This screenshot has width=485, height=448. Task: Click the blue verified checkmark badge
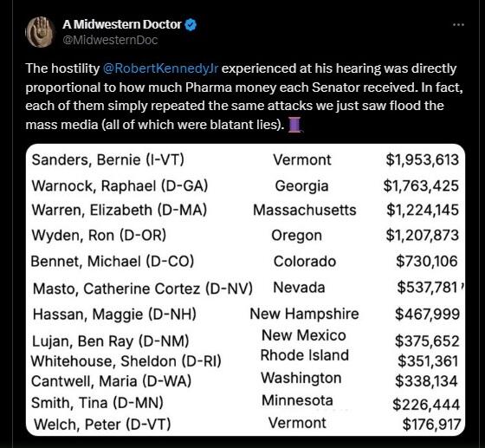point(191,25)
